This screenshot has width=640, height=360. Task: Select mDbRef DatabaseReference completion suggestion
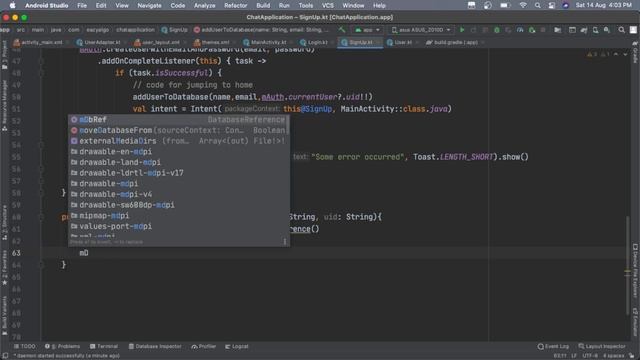click(178, 120)
